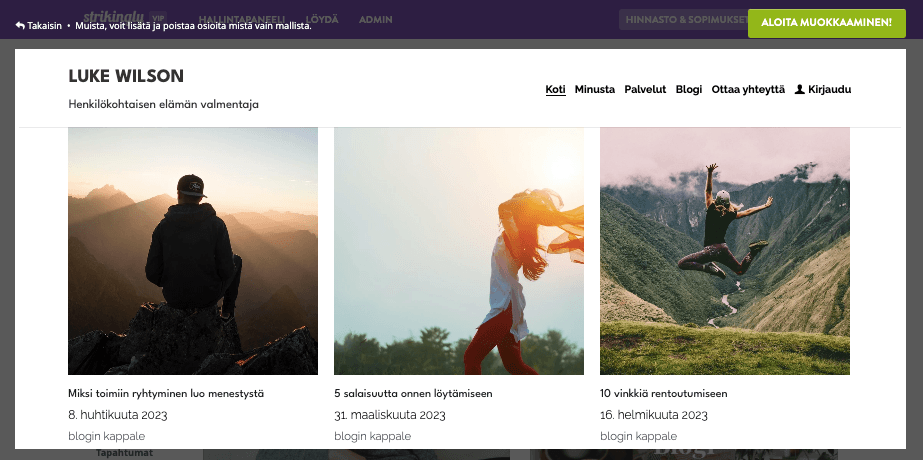Open post 5 salaisuutta onnen löytämiseen
The height and width of the screenshot is (460, 923).
tap(413, 393)
